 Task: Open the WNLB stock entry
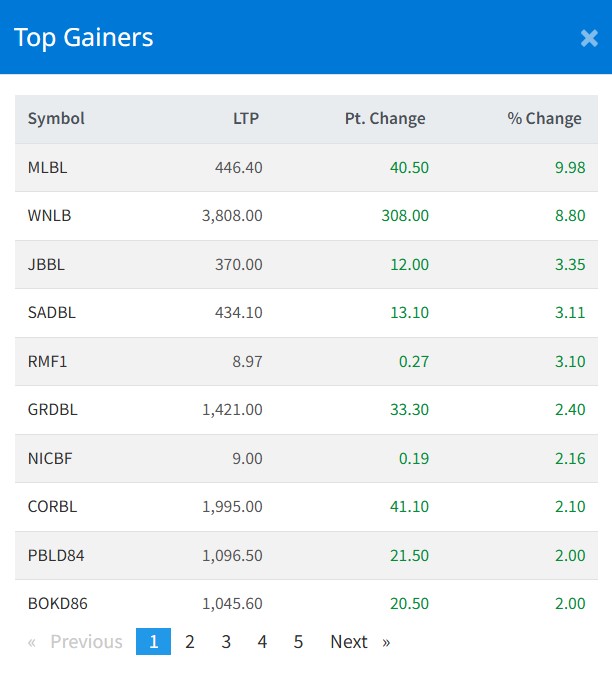click(x=50, y=215)
